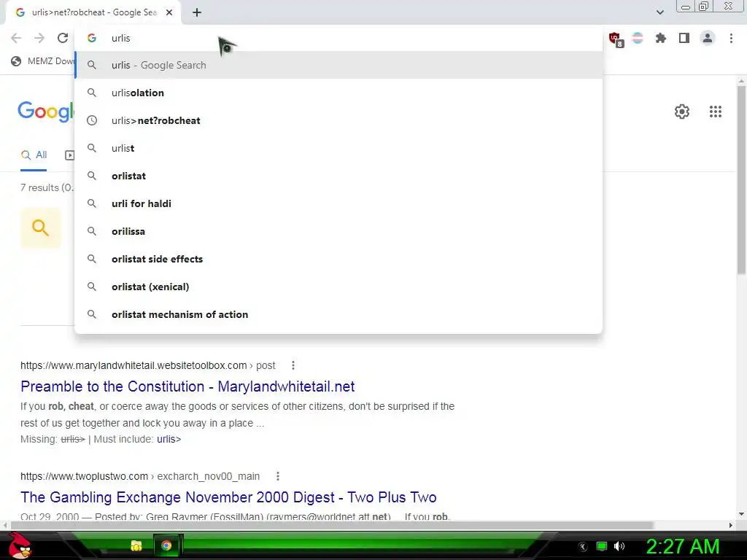Open the tab search dropdown arrow
The image size is (747, 560).
(659, 12)
